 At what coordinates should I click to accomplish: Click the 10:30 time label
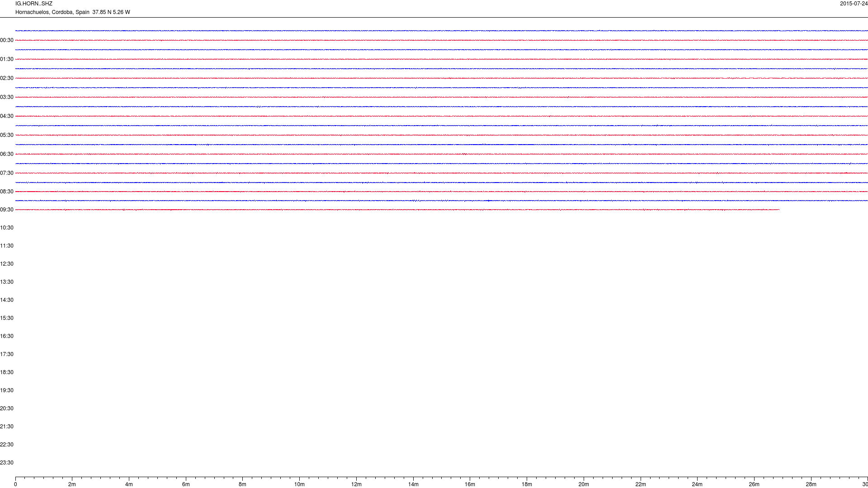tap(7, 228)
